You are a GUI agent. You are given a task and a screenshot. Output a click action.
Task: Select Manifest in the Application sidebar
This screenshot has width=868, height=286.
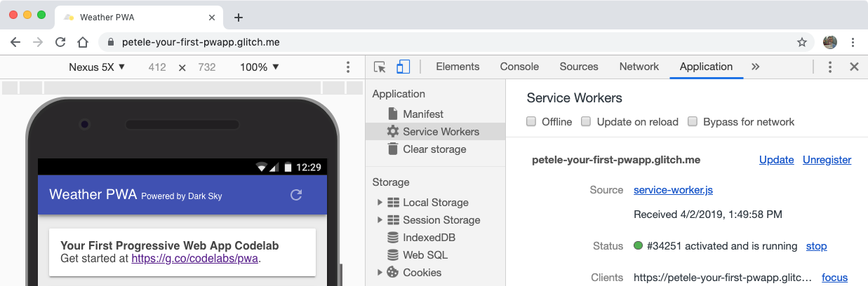[423, 114]
